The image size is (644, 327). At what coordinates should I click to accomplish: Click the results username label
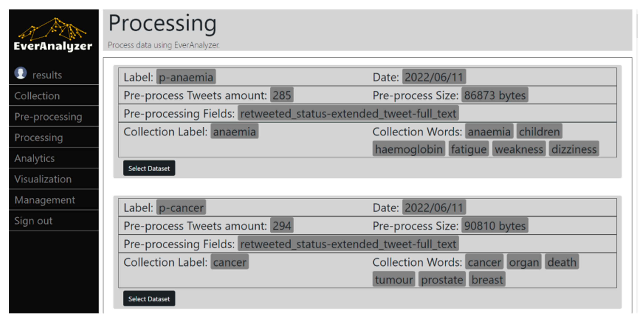tap(47, 75)
